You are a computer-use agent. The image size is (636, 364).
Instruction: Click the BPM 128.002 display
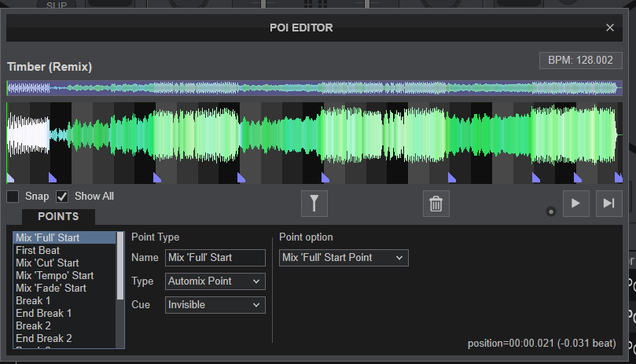point(582,61)
